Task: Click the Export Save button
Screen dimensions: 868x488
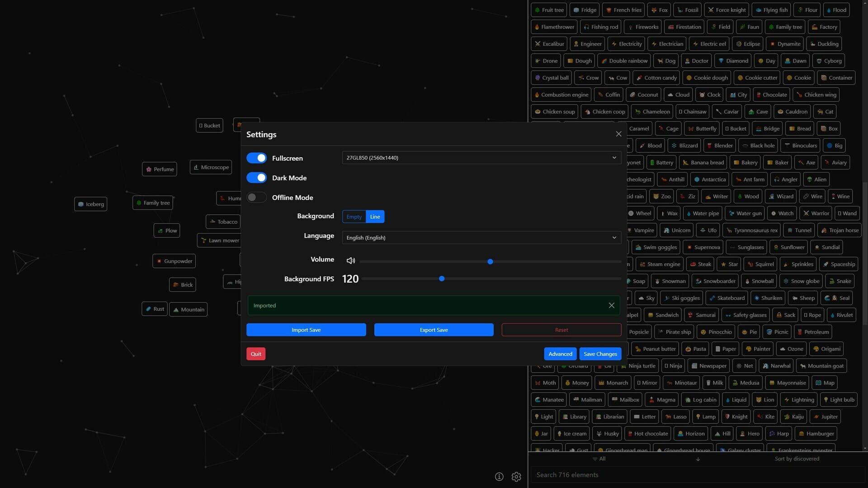Action: pyautogui.click(x=434, y=329)
